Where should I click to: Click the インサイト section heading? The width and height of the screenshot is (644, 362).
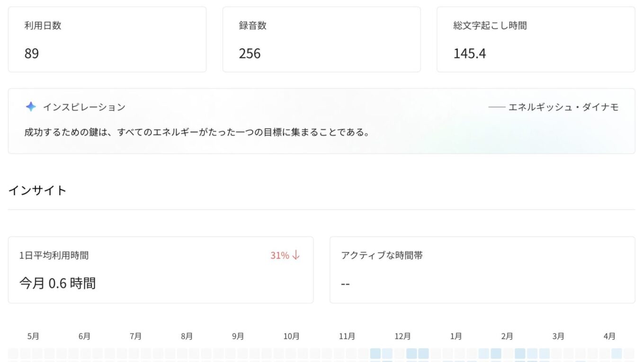coord(37,191)
